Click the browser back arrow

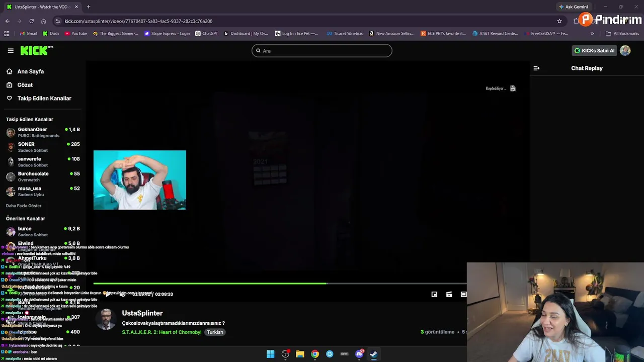(7, 21)
